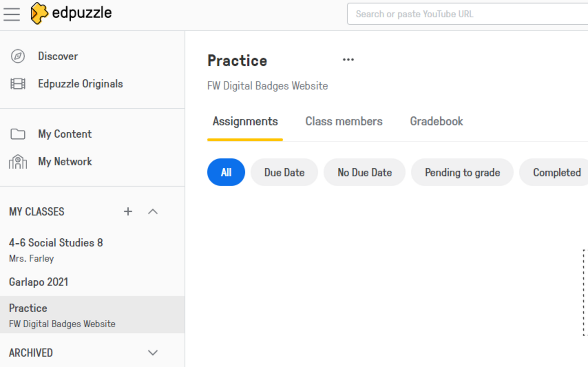Open the Garlapo 2021 class
This screenshot has width=588, height=367.
pyautogui.click(x=39, y=282)
